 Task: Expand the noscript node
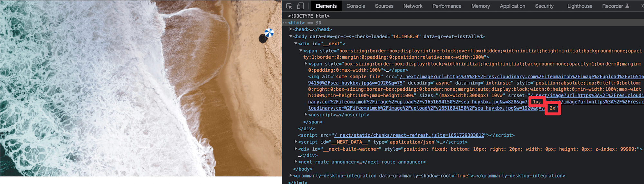click(x=306, y=115)
